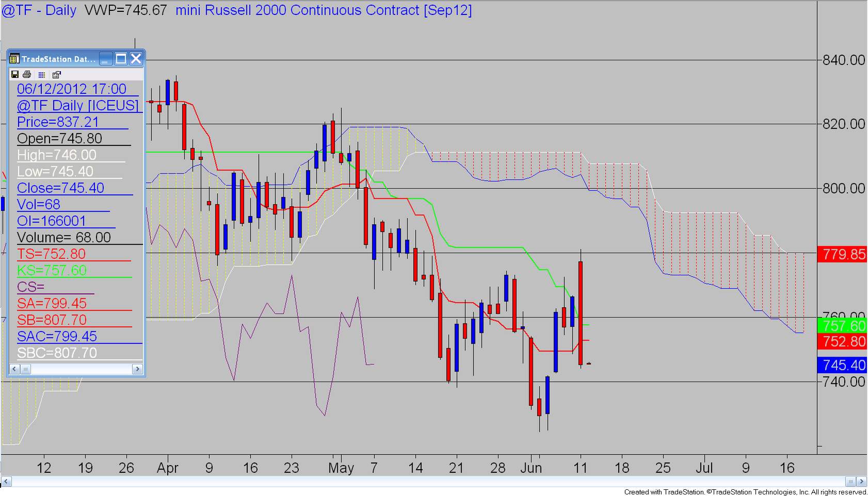Click the red 752.80 price marker
Screen dimensions: 868x496
(842, 342)
